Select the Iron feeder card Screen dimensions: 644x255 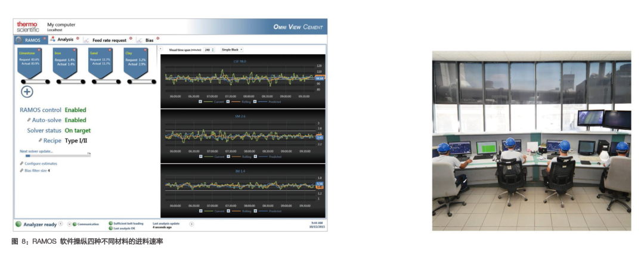tap(65, 63)
